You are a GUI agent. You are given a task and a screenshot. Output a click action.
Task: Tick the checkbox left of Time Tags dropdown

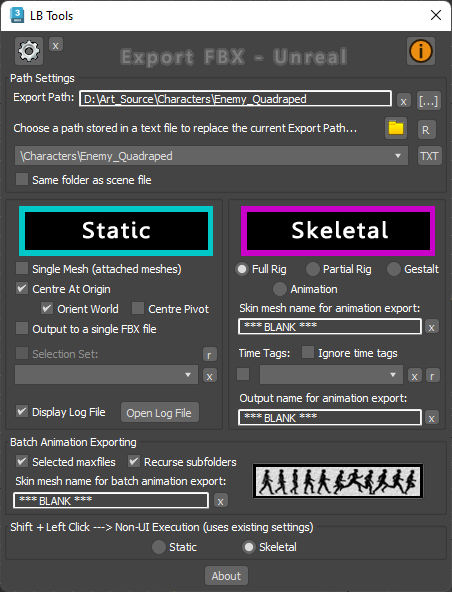243,375
